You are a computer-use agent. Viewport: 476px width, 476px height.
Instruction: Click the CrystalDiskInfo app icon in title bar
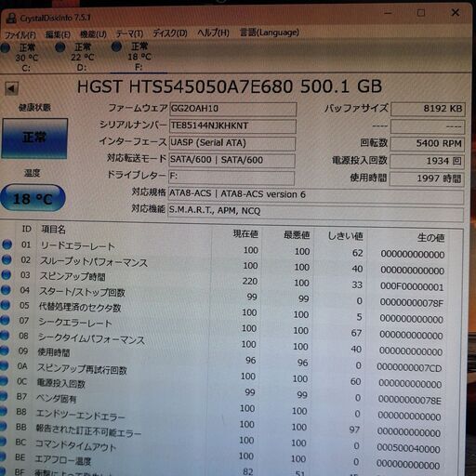click(x=11, y=19)
